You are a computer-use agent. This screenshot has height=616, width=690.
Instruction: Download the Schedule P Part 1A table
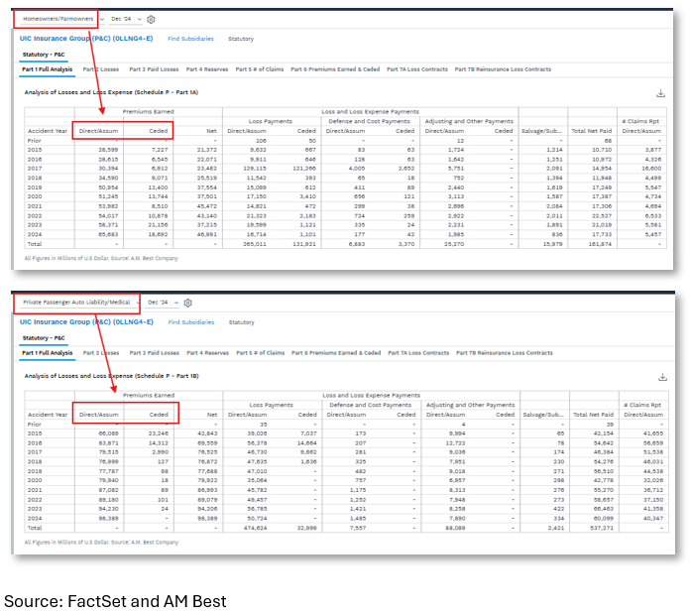(x=660, y=93)
